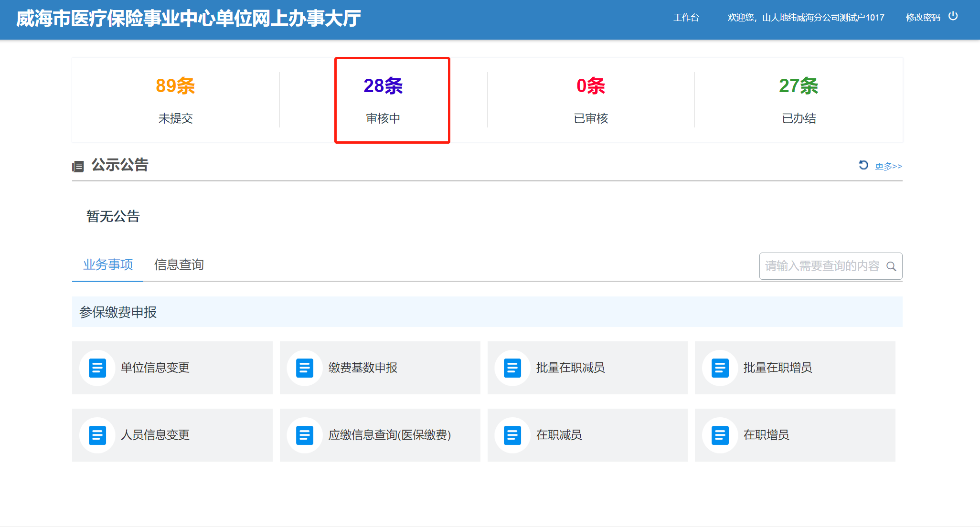Click the 单位信息变更 document icon

click(x=97, y=368)
